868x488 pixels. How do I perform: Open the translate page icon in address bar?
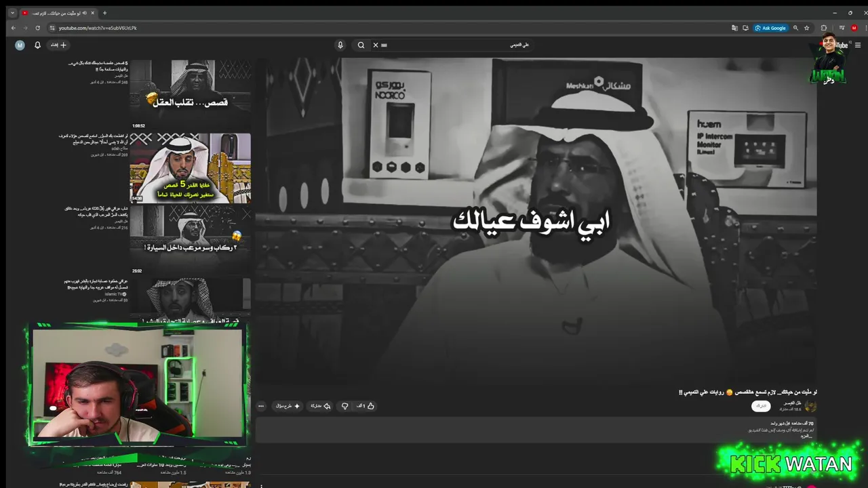[734, 28]
